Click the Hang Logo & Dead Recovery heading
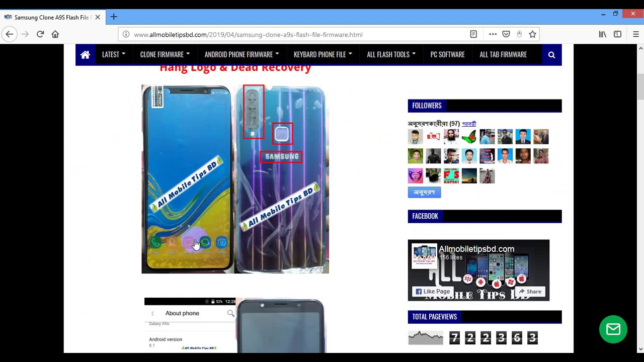 235,68
